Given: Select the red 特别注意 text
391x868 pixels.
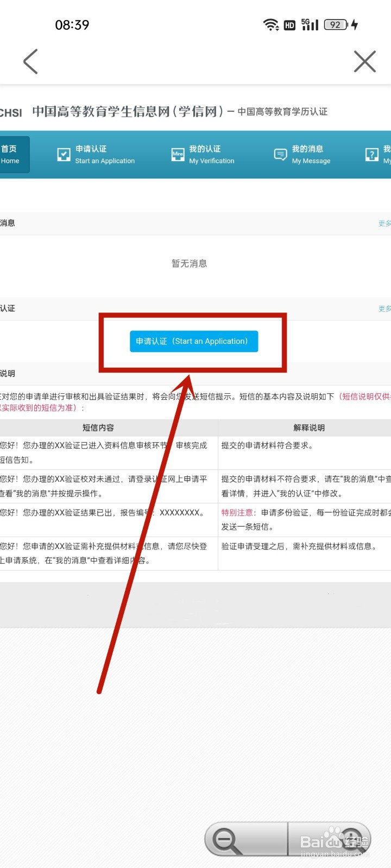Looking at the screenshot, I should tap(237, 513).
